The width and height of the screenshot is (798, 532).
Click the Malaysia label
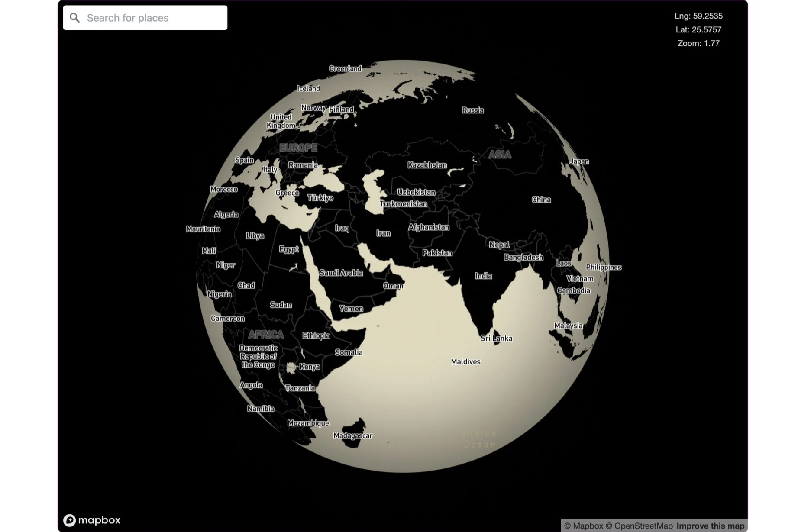pos(568,326)
